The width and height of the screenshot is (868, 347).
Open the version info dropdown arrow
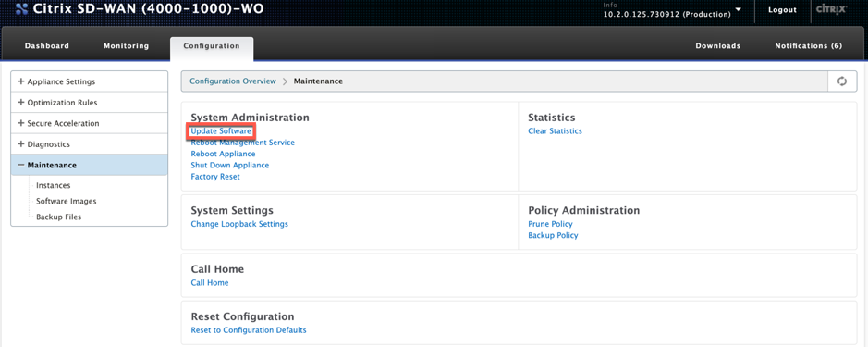[738, 10]
